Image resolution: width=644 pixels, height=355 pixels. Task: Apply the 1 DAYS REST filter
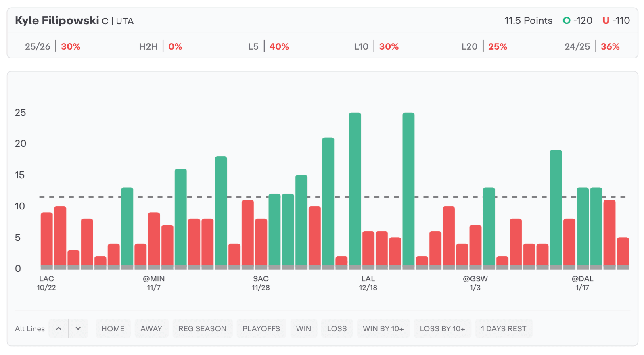point(503,328)
